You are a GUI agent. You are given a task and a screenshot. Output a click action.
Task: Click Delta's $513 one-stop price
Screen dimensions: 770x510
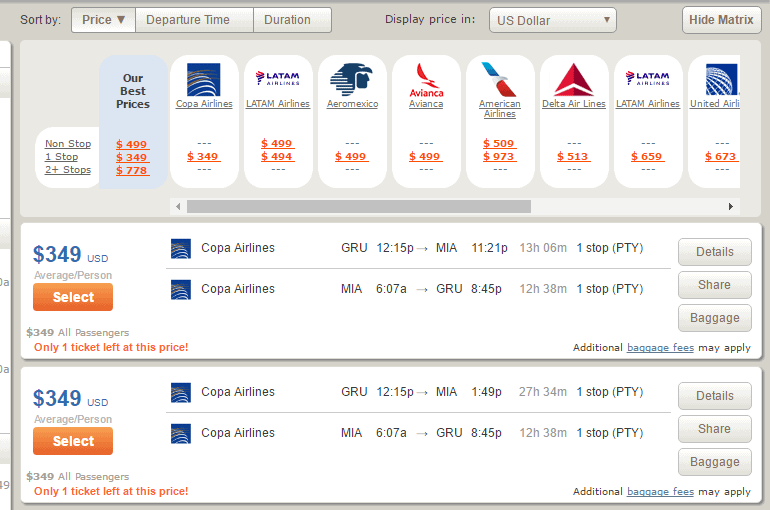click(573, 157)
